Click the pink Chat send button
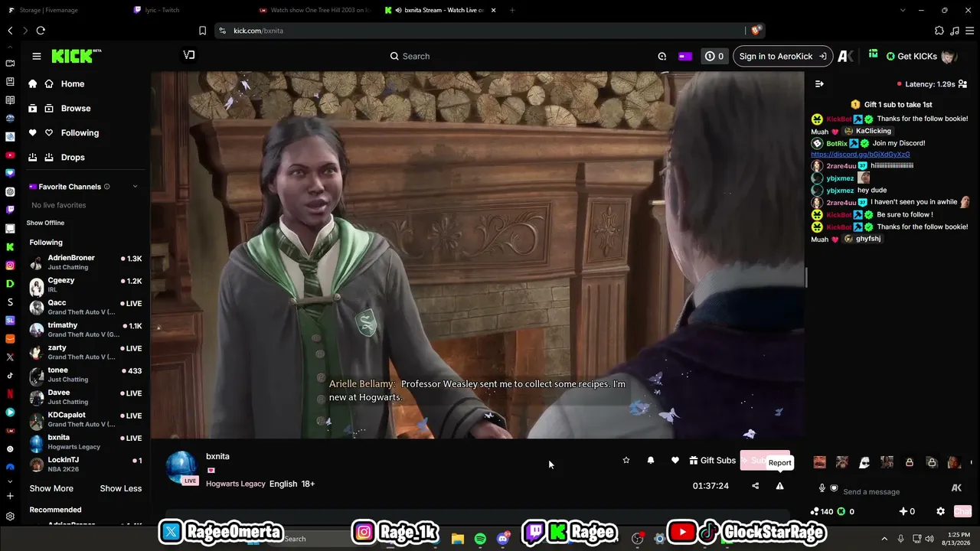Image resolution: width=980 pixels, height=551 pixels. [962, 511]
